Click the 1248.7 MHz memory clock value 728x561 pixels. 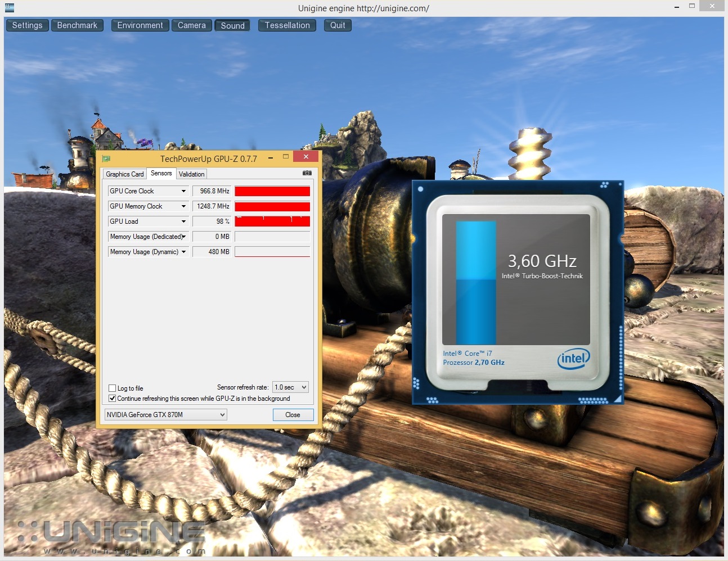[212, 206]
